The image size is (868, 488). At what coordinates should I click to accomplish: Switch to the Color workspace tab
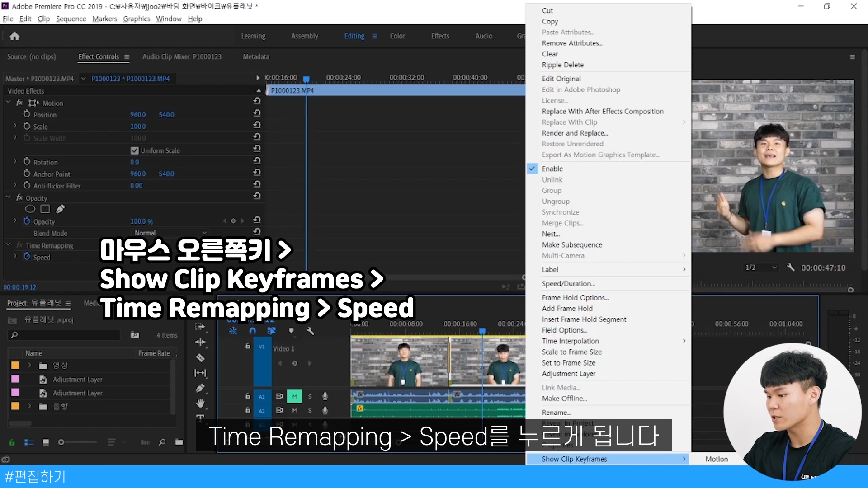(397, 36)
